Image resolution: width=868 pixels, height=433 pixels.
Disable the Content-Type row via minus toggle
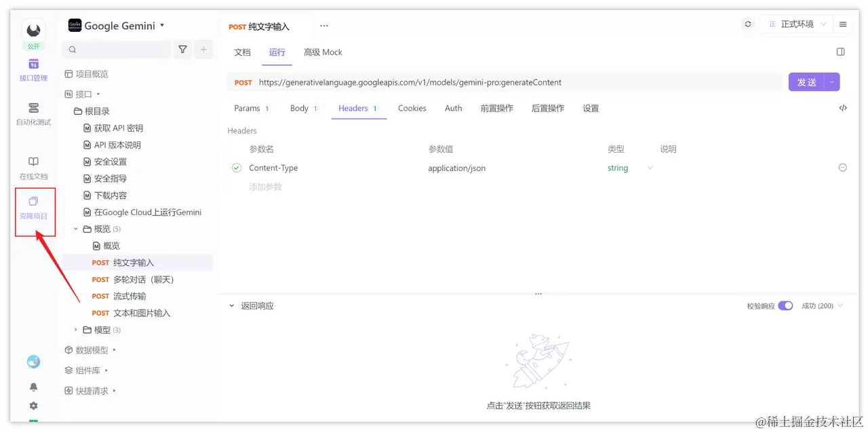pyautogui.click(x=842, y=167)
